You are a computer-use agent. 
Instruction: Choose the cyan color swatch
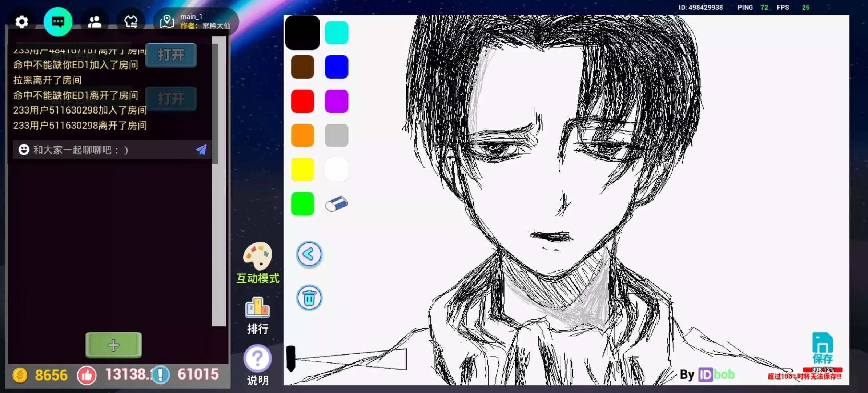(x=336, y=33)
